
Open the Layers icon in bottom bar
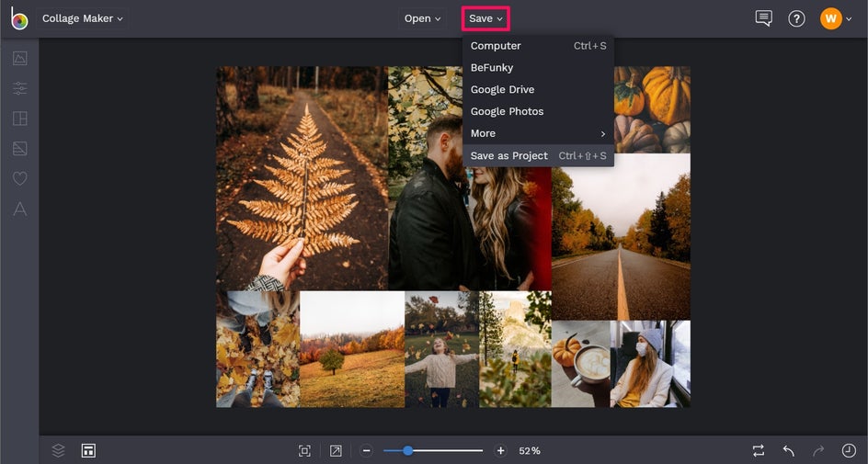[x=58, y=450]
